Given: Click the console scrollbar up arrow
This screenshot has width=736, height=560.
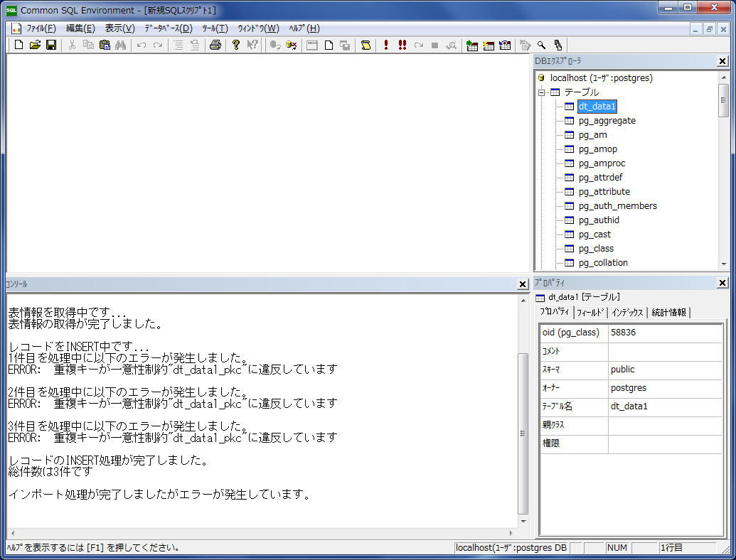Looking at the screenshot, I should pyautogui.click(x=523, y=300).
